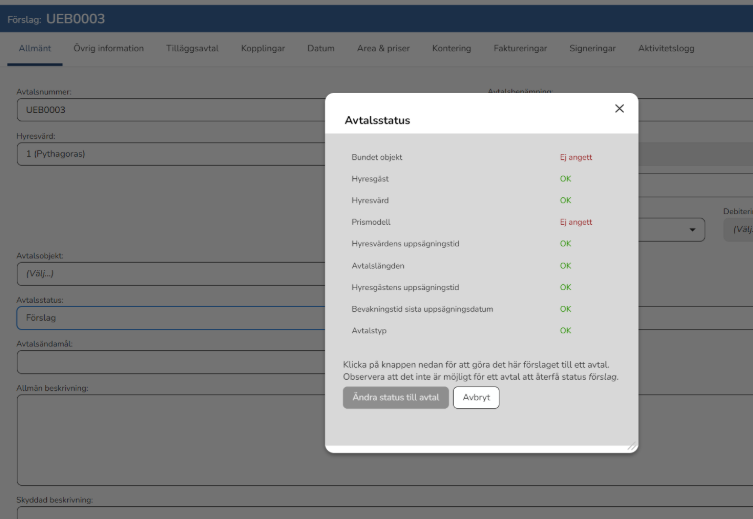Grab the dialog's bottom-right resize handle
The width and height of the screenshot is (753, 519).
click(x=631, y=447)
